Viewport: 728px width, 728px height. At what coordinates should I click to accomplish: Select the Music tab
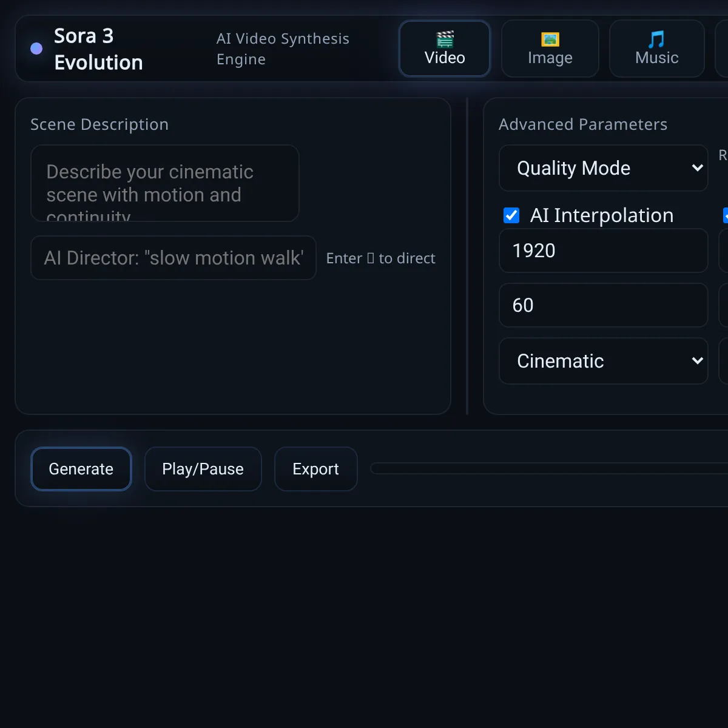coord(657,49)
